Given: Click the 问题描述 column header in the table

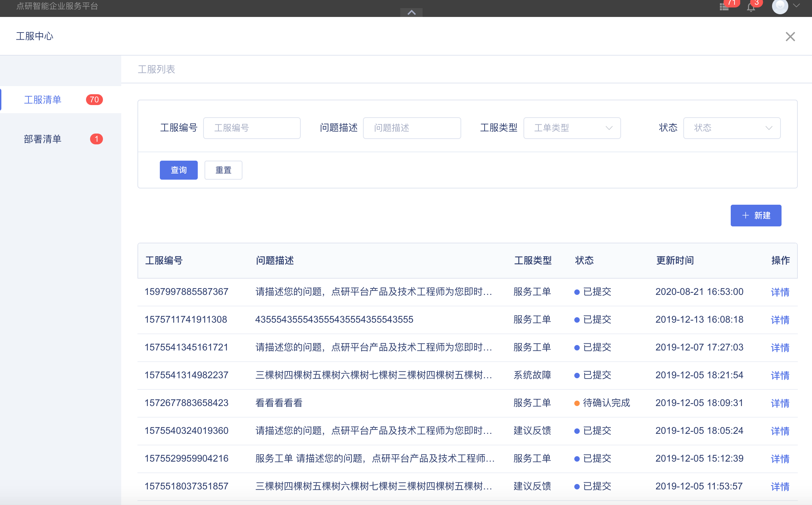Looking at the screenshot, I should 275,261.
